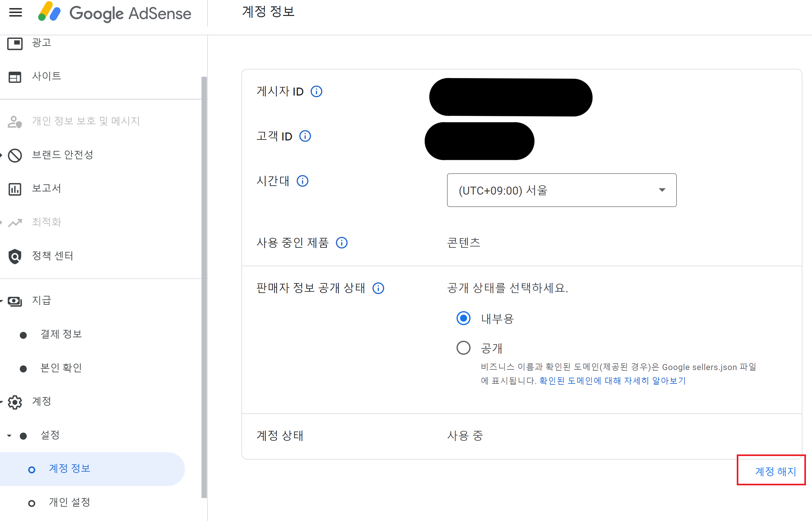The height and width of the screenshot is (521, 812).
Task: Open 사이트 via its sidebar icon
Action: 15,77
